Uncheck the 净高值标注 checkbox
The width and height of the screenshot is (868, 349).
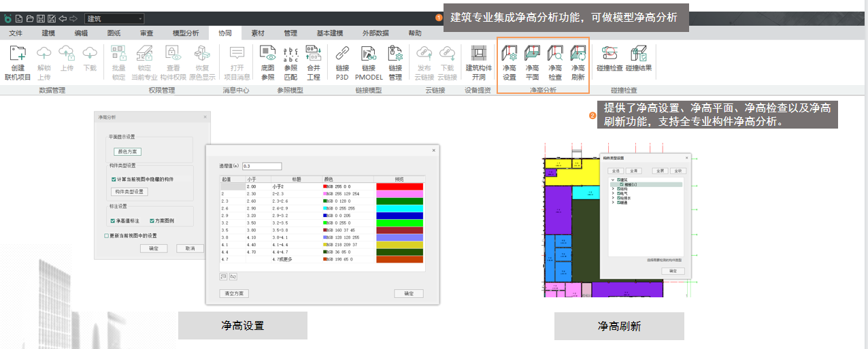pyautogui.click(x=113, y=220)
